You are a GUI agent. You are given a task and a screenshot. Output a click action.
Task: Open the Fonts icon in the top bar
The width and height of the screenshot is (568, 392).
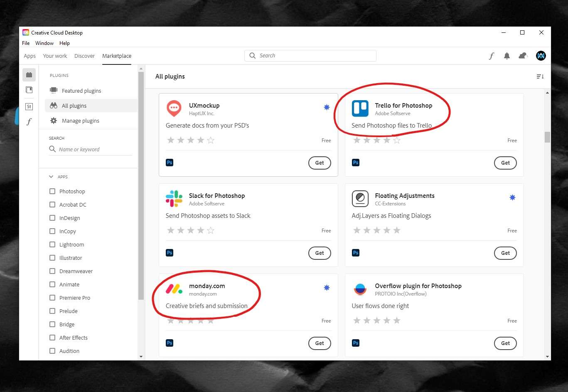492,56
